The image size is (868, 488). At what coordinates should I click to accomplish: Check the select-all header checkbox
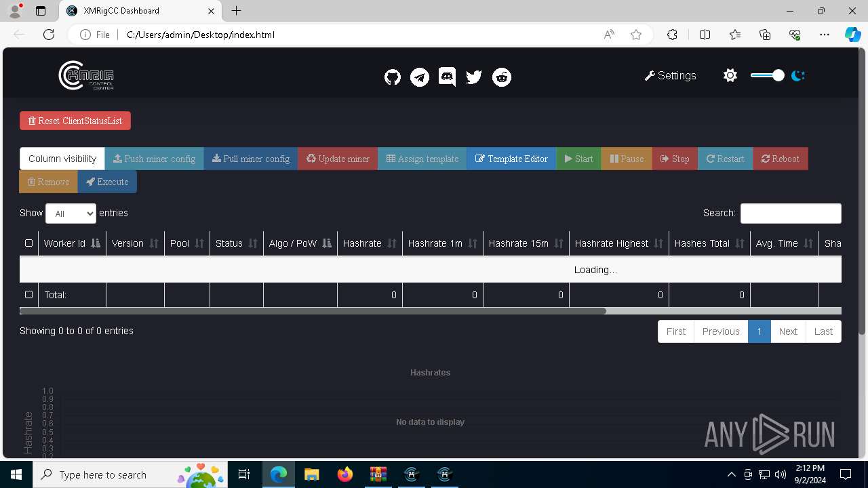point(28,243)
